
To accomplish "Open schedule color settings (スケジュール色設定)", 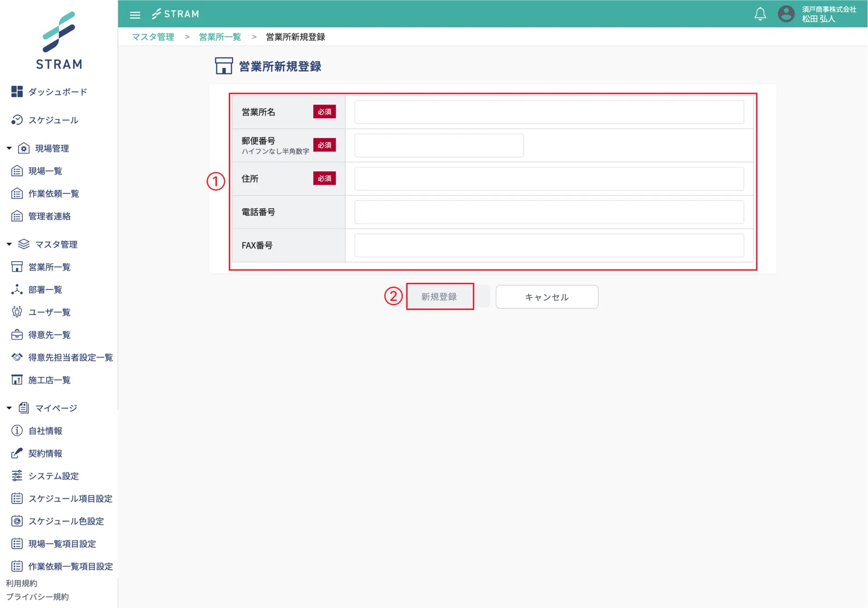I will (66, 521).
